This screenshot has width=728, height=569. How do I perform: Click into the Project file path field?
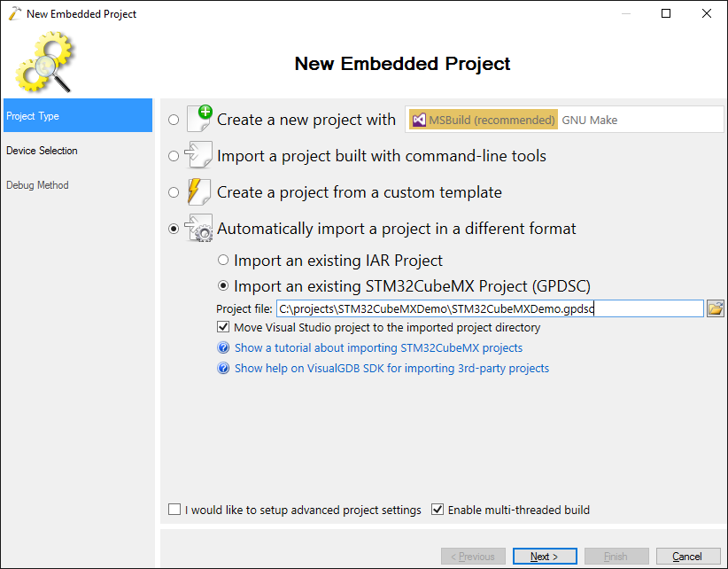pos(490,309)
